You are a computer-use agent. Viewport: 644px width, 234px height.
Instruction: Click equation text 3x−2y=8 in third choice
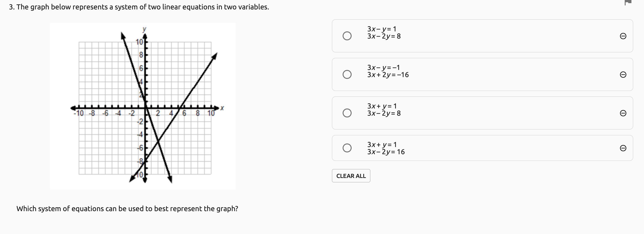(384, 113)
